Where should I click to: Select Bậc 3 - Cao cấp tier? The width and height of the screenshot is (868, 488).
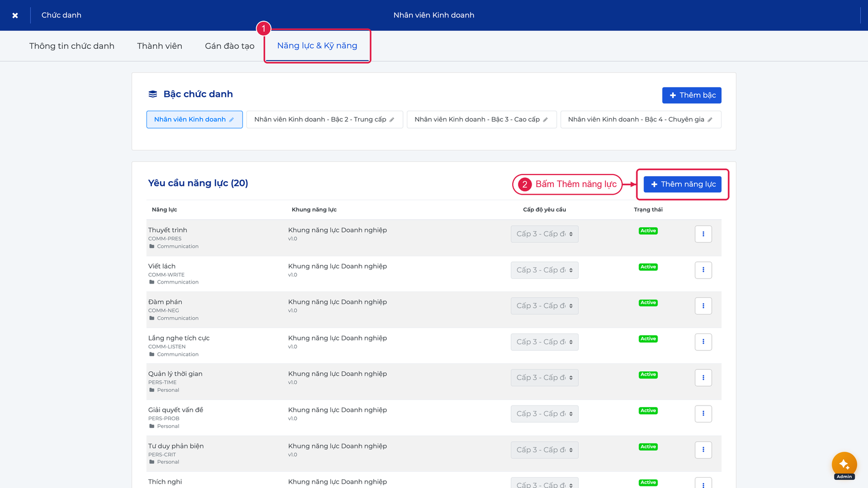click(x=482, y=120)
